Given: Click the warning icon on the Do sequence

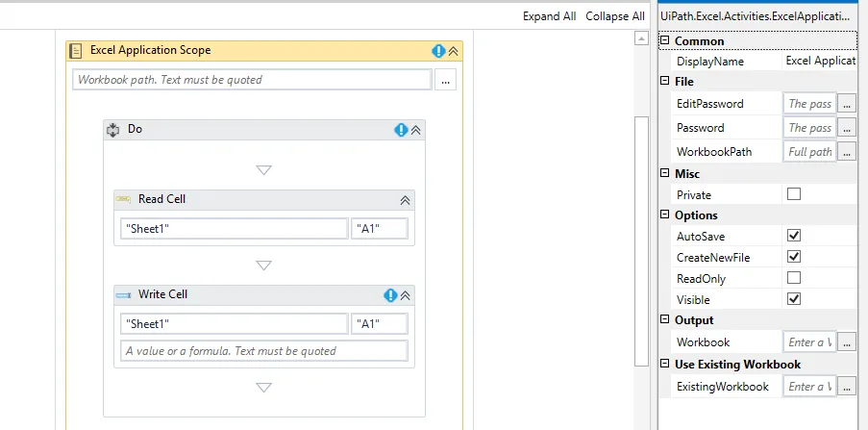Looking at the screenshot, I should tap(401, 130).
